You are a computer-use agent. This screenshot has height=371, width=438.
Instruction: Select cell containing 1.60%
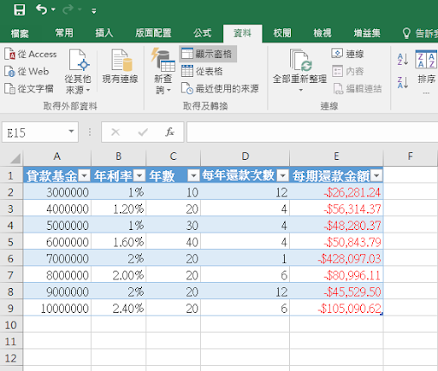pyautogui.click(x=119, y=242)
